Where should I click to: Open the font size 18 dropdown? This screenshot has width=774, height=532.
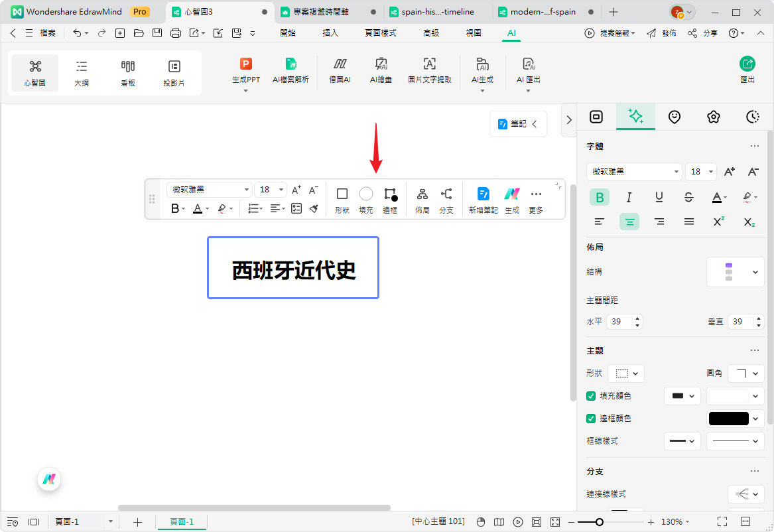click(x=711, y=171)
